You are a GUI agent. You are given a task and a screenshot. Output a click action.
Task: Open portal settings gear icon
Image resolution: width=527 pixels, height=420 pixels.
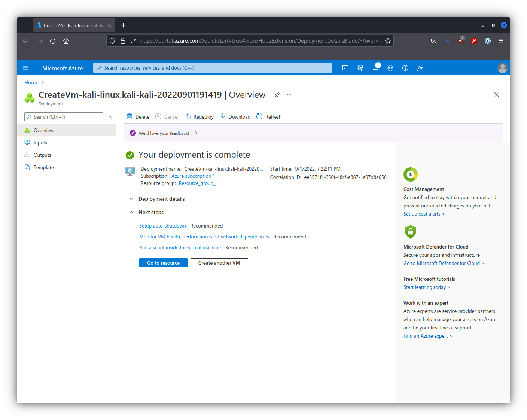click(x=390, y=68)
